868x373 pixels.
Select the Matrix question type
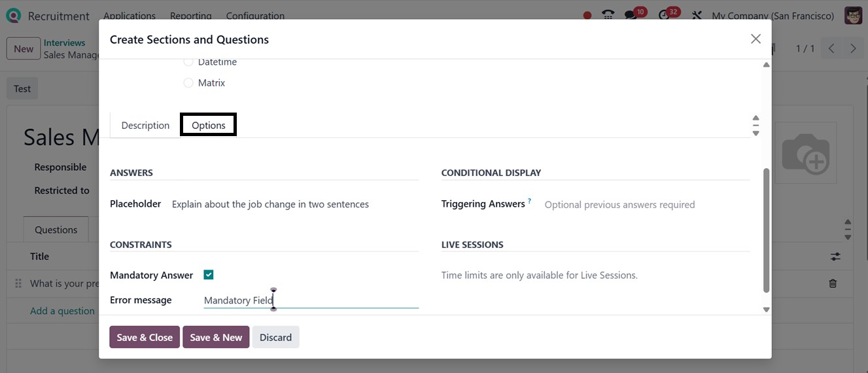188,83
